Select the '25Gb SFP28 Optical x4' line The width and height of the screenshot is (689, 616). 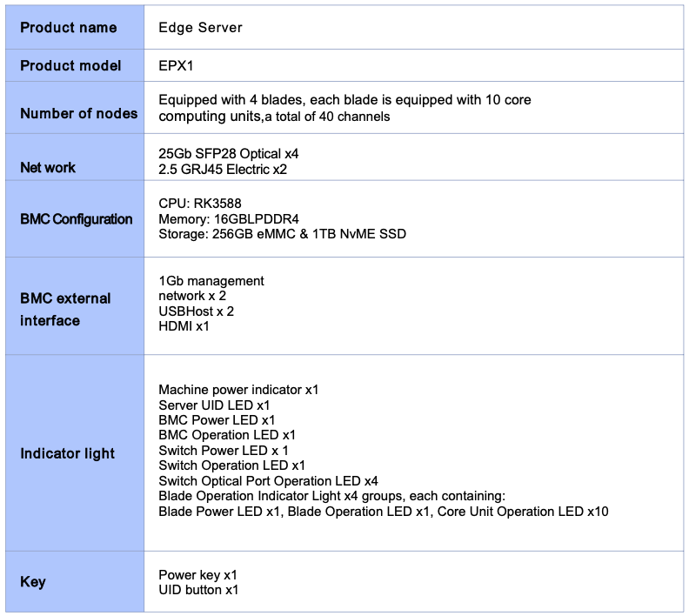pos(229,153)
